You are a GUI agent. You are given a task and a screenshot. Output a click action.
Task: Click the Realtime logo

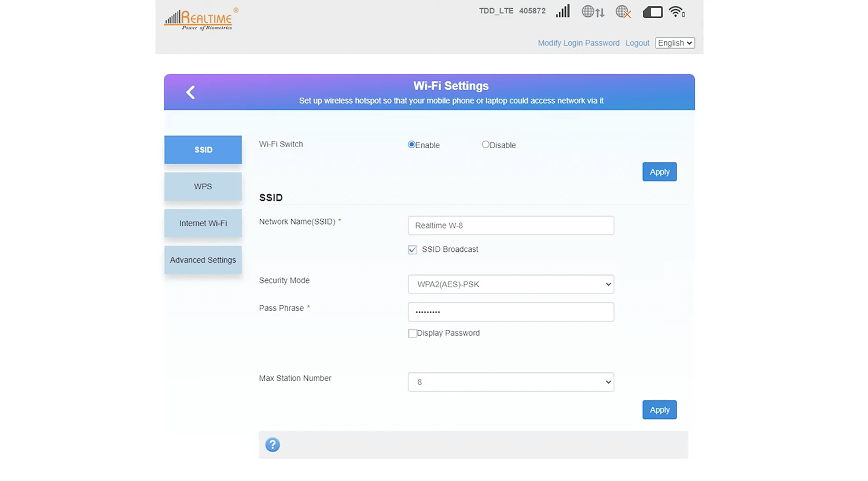pos(201,19)
